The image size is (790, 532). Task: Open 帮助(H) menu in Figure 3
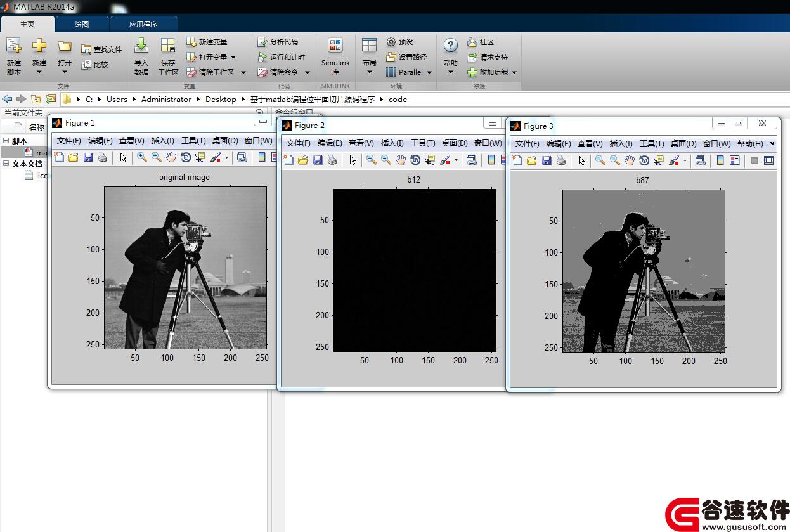(x=750, y=144)
